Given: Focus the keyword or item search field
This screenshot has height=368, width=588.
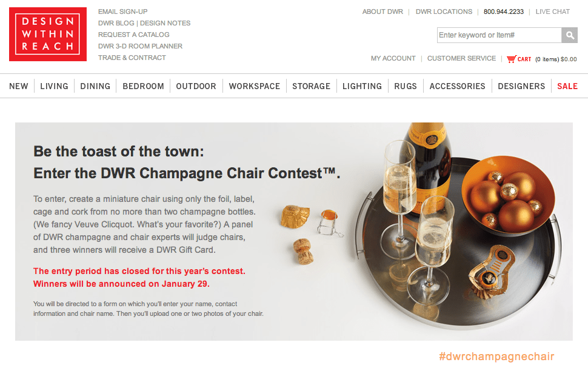Looking at the screenshot, I should click(499, 35).
